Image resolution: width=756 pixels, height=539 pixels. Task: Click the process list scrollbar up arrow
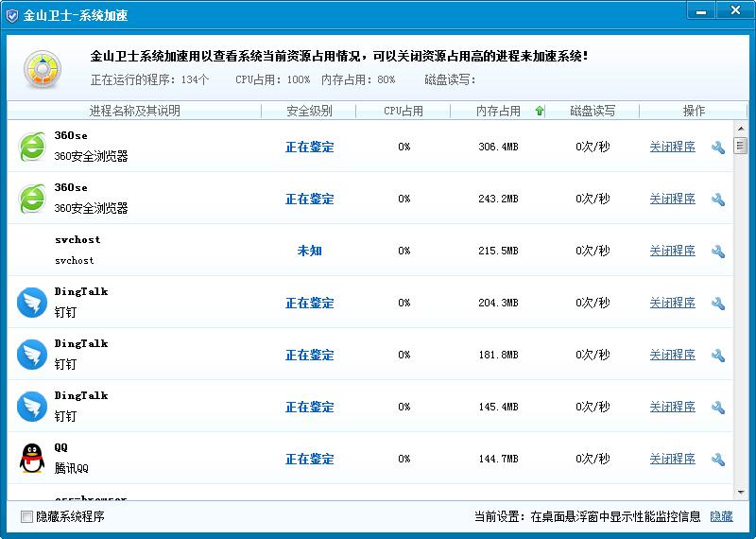[x=741, y=128]
